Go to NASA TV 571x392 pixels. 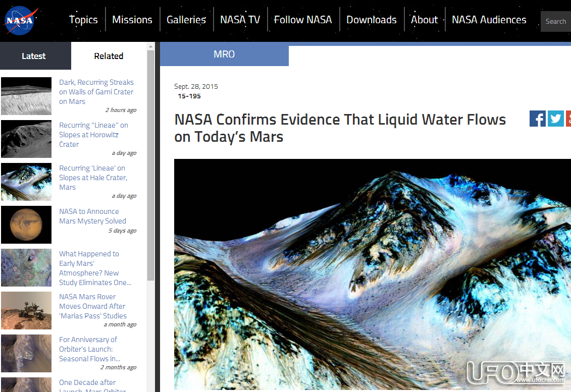240,20
